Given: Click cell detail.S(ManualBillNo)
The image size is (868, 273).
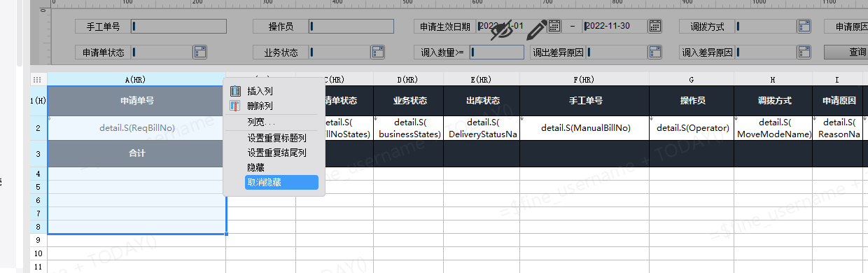Looking at the screenshot, I should 584,128.
